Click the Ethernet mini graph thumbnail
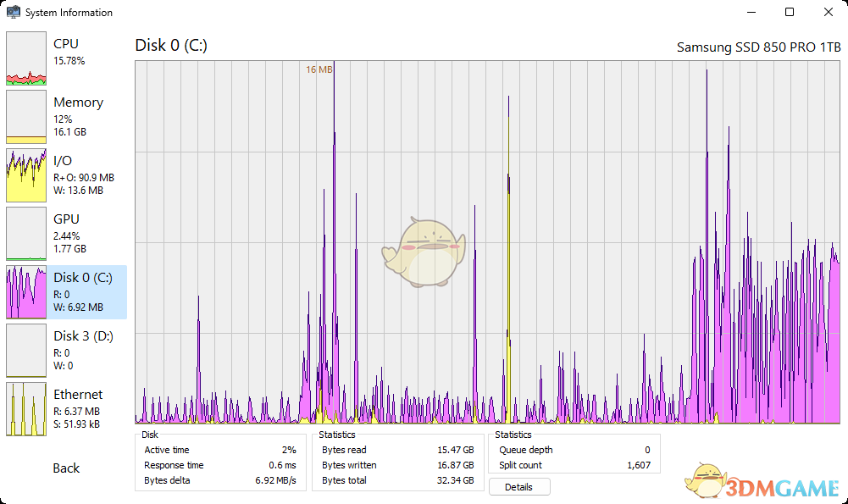Image resolution: width=848 pixels, height=504 pixels. [x=26, y=409]
